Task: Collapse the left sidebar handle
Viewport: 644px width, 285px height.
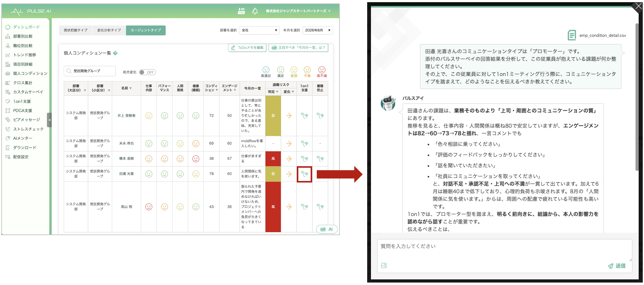Action: click(49, 120)
